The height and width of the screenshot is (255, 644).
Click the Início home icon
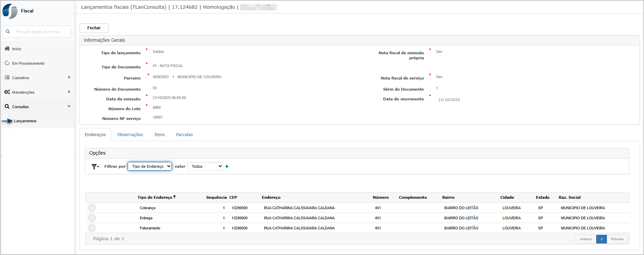(7, 49)
